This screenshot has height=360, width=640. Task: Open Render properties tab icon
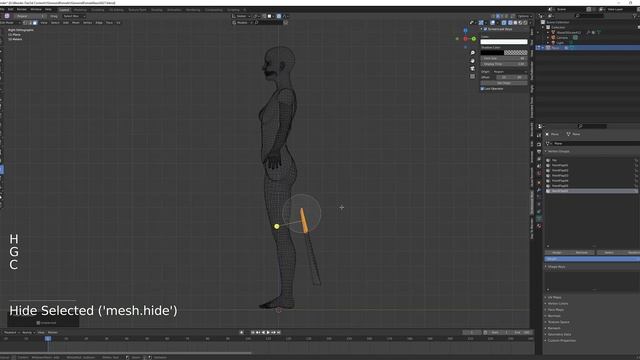coord(539,144)
